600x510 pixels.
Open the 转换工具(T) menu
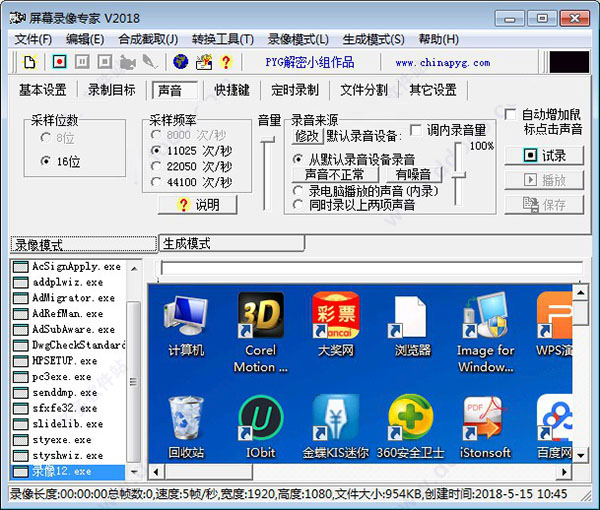point(223,39)
